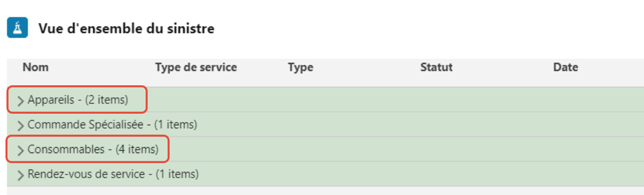Click the Vue d'ensemble du sinistre title
The image size is (644, 195).
click(x=126, y=29)
